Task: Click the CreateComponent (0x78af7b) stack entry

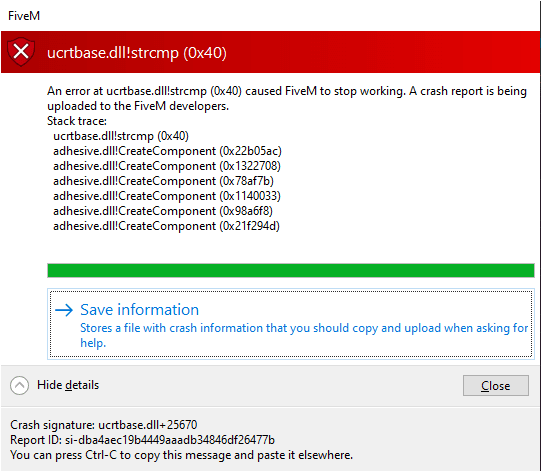Action: point(163,181)
